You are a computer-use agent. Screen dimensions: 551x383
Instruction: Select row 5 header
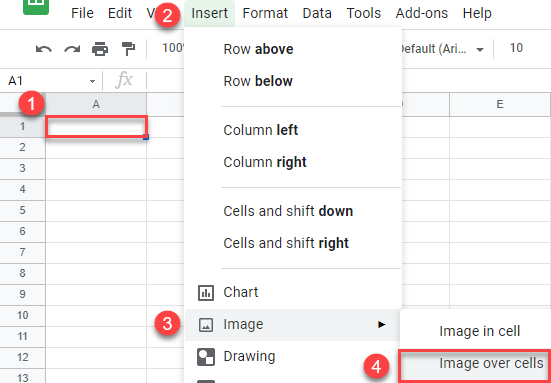pos(22,210)
